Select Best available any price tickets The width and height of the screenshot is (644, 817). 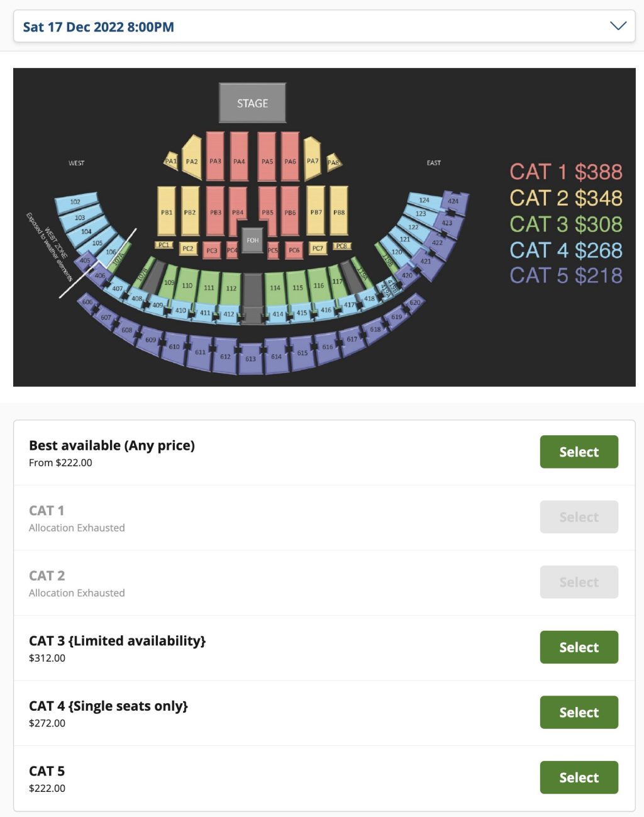click(x=579, y=452)
